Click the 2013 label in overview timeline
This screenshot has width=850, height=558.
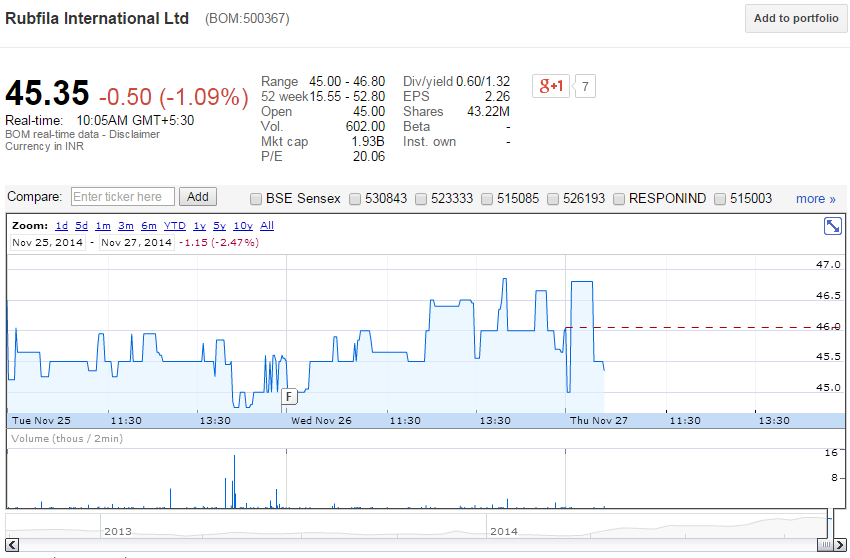pyautogui.click(x=118, y=531)
